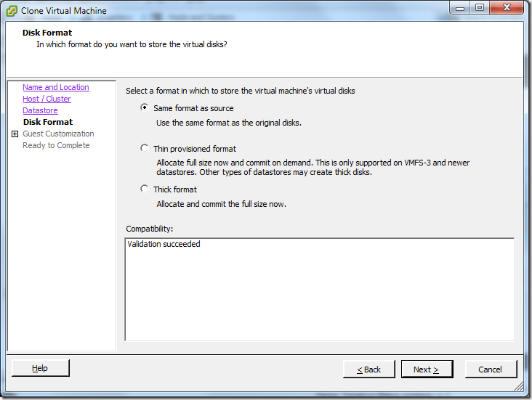The height and width of the screenshot is (400, 532).
Task: Click the Help button
Action: [41, 368]
